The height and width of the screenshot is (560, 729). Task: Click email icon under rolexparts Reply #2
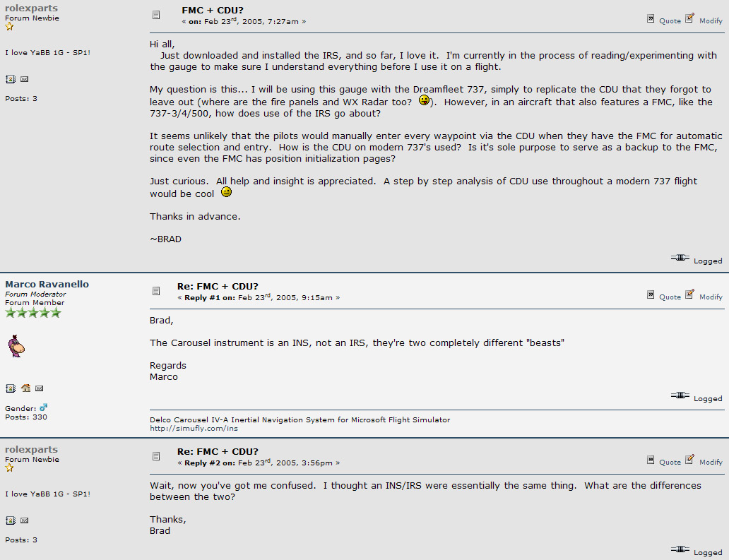point(25,521)
